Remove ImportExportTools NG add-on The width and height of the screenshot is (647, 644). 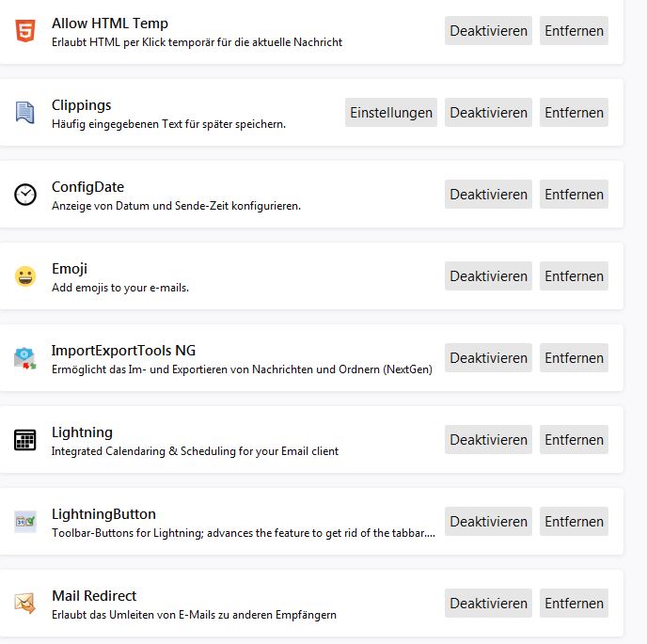coord(574,358)
